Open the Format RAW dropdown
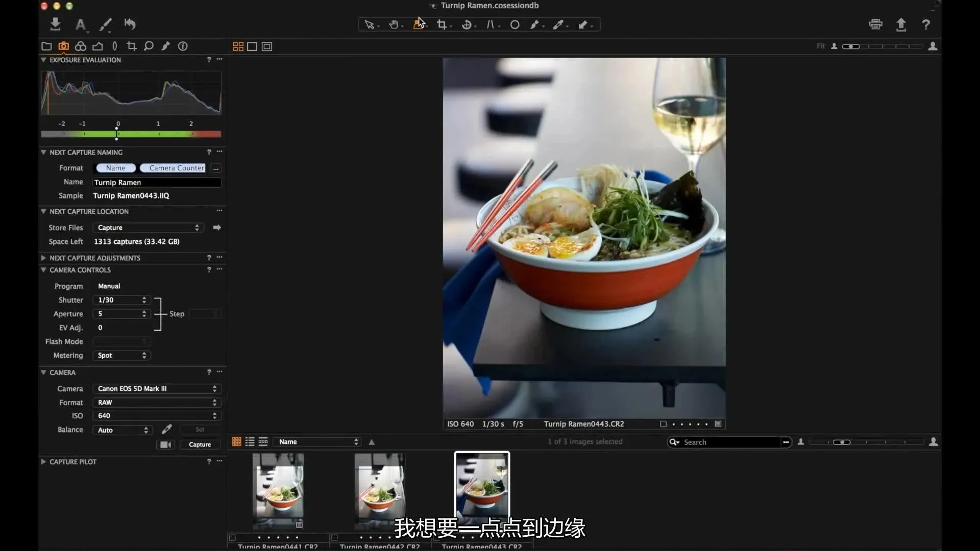This screenshot has height=551, width=980. pyautogui.click(x=157, y=403)
